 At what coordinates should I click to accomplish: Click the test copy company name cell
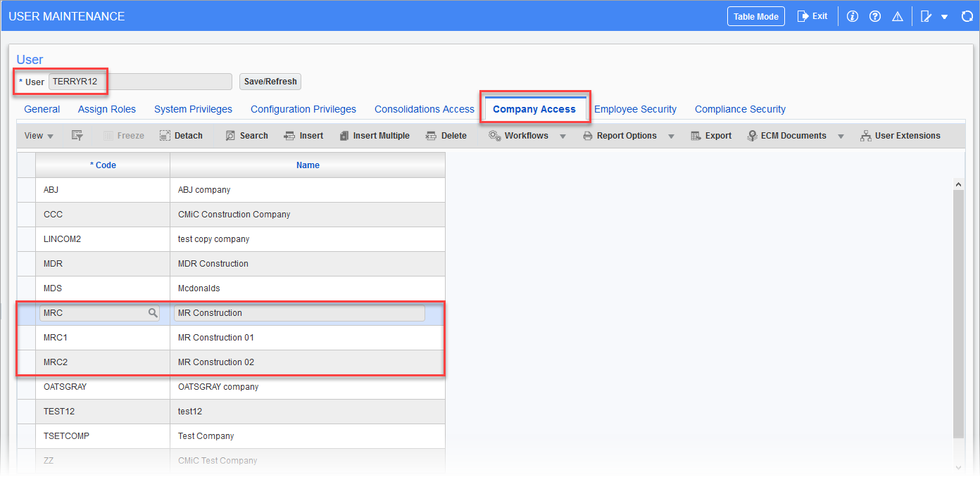pos(308,239)
